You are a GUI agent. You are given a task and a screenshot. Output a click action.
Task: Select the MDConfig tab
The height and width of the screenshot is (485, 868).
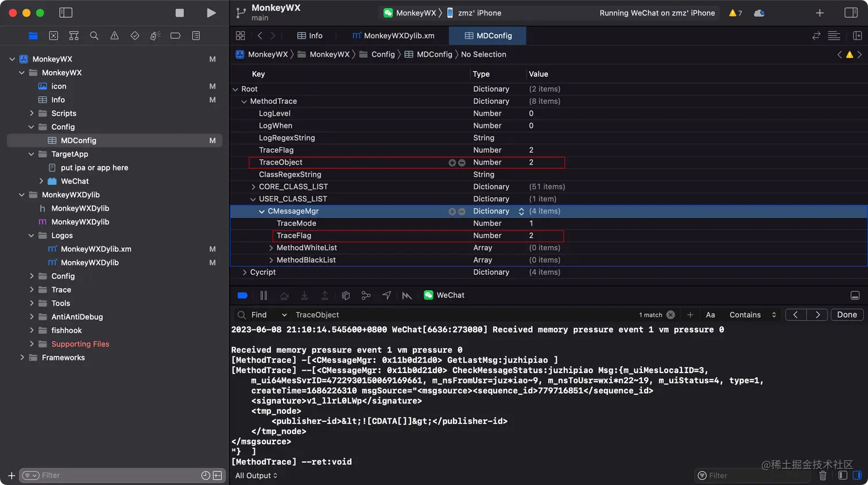pos(488,36)
